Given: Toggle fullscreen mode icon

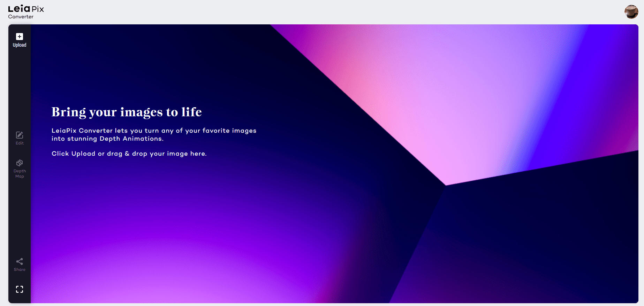Looking at the screenshot, I should [x=20, y=289].
